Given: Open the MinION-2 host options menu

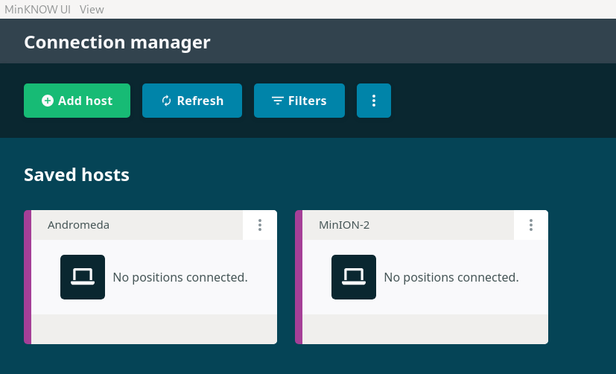Looking at the screenshot, I should coord(531,225).
